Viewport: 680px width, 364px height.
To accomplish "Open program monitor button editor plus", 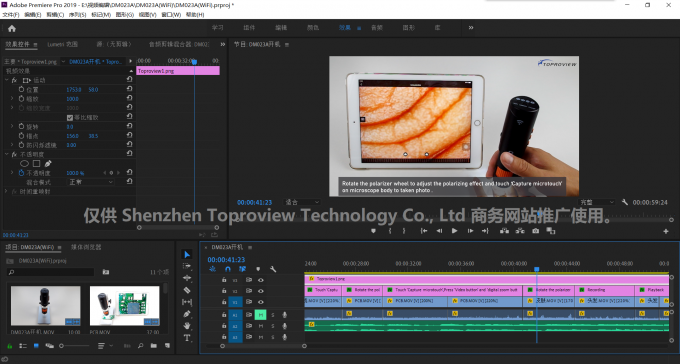I will [666, 232].
